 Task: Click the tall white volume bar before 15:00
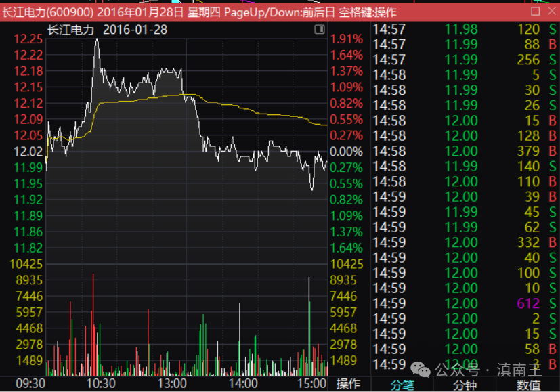(x=309, y=325)
